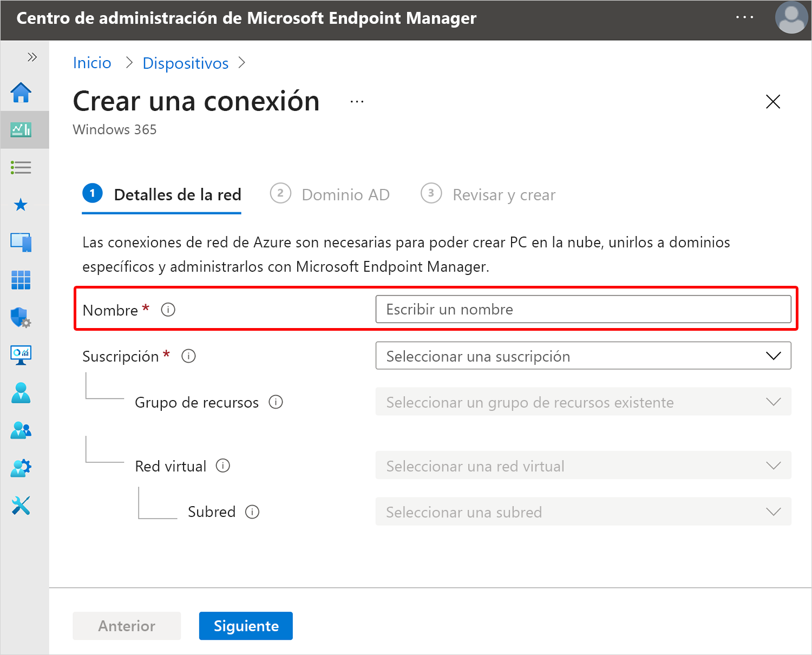Open the Favorites star icon
Screen dimensions: 812x655
[x=21, y=205]
